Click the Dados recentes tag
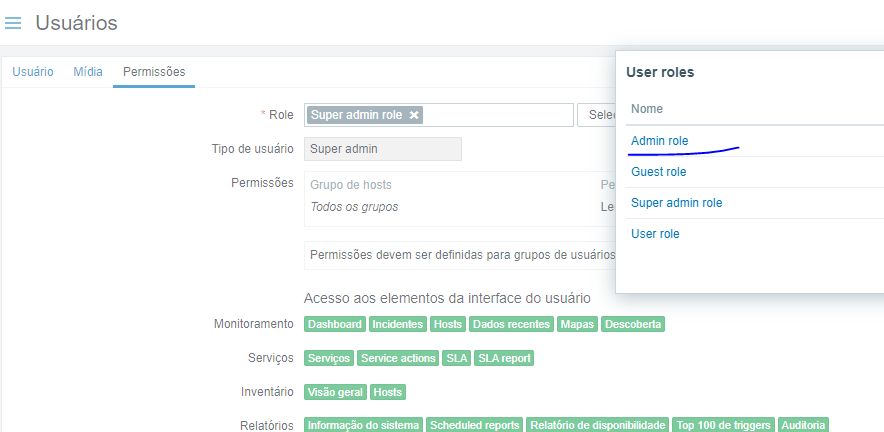The image size is (884, 432). [511, 325]
